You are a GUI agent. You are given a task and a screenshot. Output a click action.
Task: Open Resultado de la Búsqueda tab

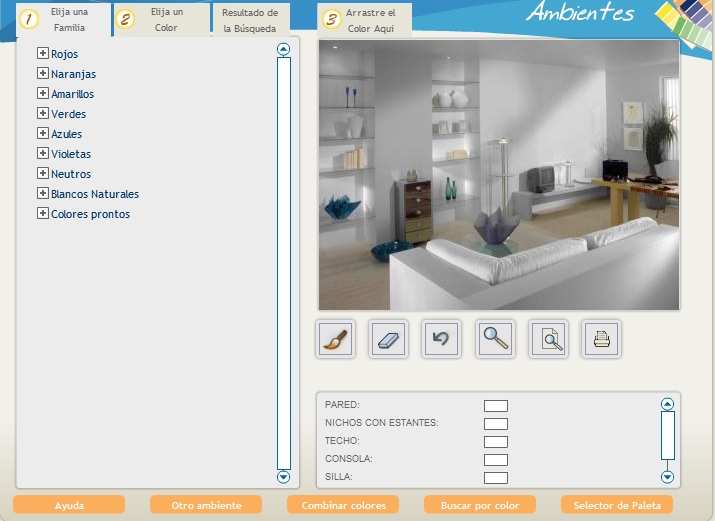click(x=250, y=21)
